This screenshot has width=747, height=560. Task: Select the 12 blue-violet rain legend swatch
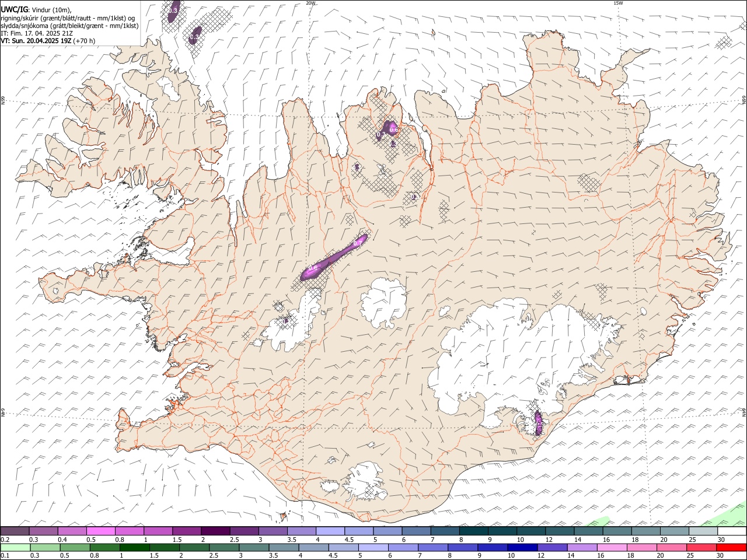point(552,547)
